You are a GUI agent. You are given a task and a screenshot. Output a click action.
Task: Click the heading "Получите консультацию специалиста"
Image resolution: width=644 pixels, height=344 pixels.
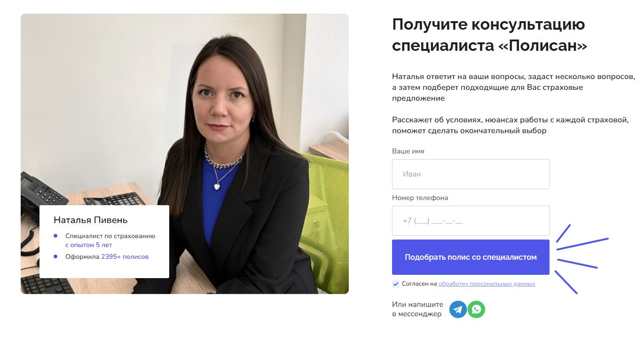click(x=489, y=35)
